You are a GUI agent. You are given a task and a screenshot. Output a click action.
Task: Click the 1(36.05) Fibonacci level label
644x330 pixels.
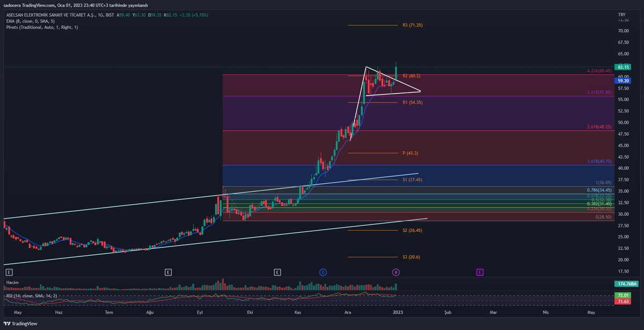pyautogui.click(x=603, y=182)
